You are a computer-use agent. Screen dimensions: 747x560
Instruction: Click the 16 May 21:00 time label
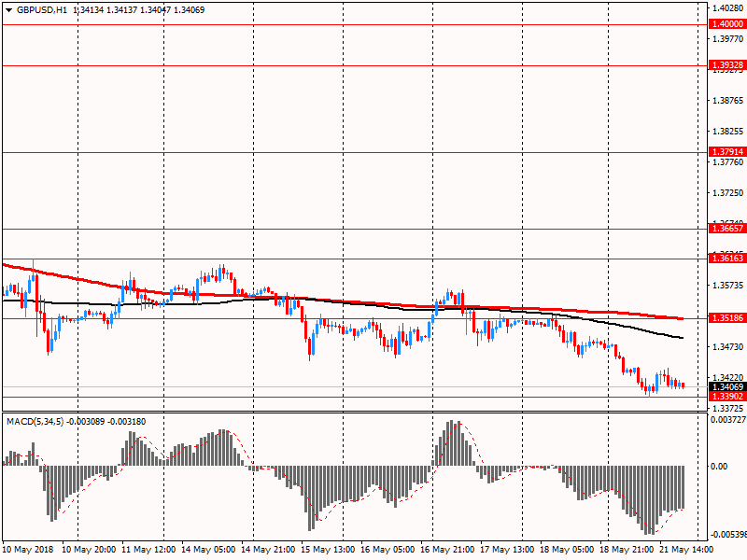pos(447,550)
